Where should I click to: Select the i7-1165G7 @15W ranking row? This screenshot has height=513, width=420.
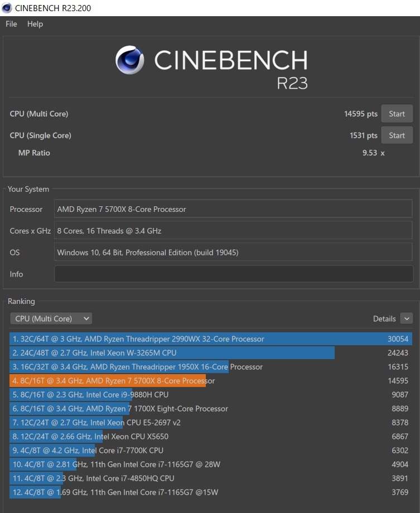tap(210, 492)
